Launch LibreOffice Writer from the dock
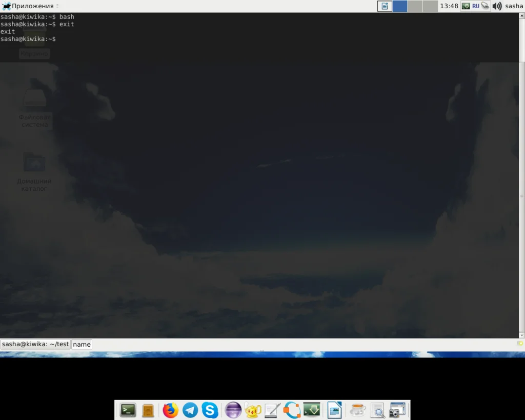 [x=334, y=410]
